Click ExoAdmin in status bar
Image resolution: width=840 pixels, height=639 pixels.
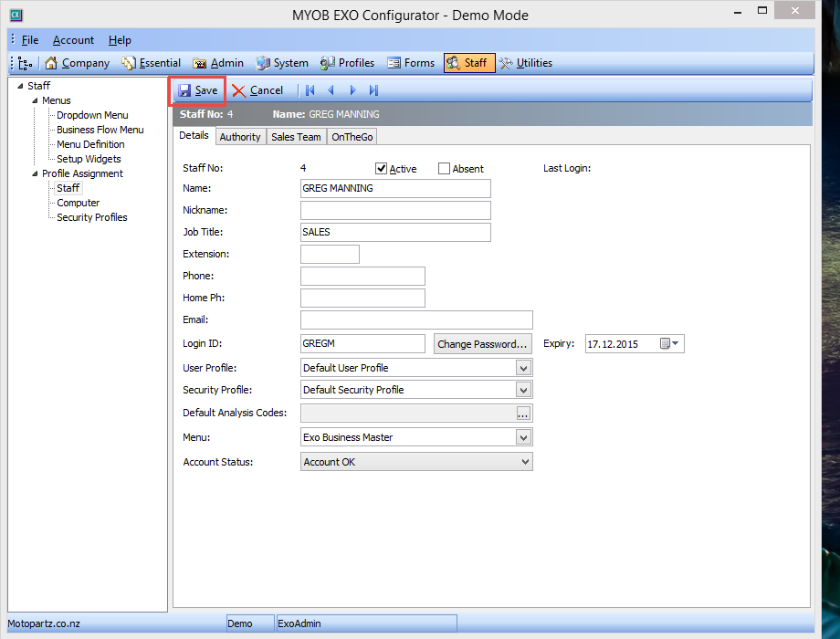tap(299, 624)
